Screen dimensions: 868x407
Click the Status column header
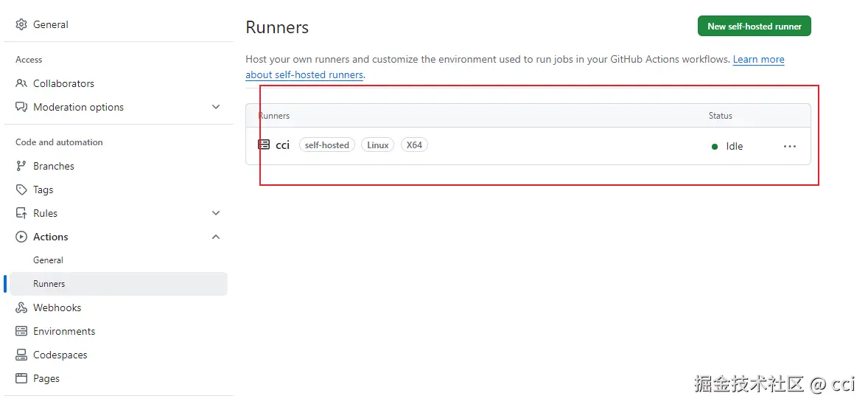tap(720, 116)
